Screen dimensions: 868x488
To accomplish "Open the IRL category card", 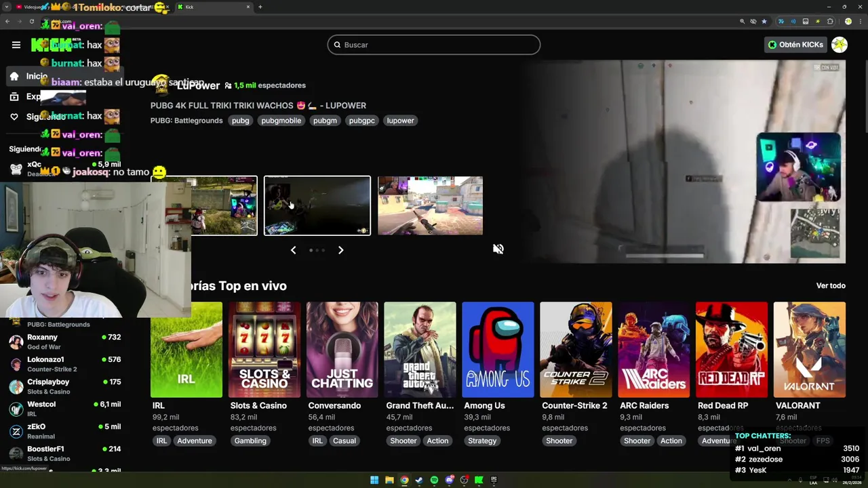I will [186, 350].
